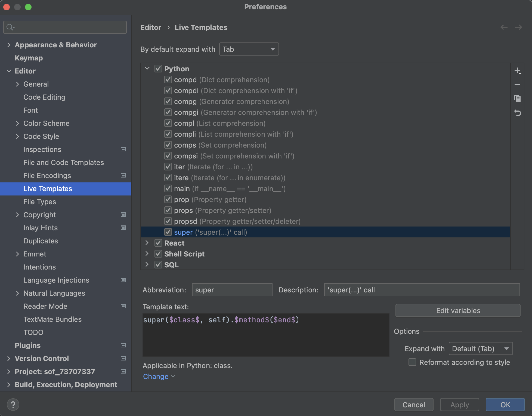Toggle the main template checkbox

click(x=168, y=188)
